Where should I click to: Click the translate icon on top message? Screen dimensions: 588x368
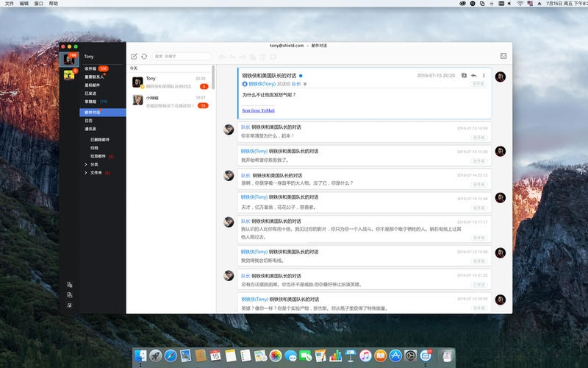(x=464, y=76)
